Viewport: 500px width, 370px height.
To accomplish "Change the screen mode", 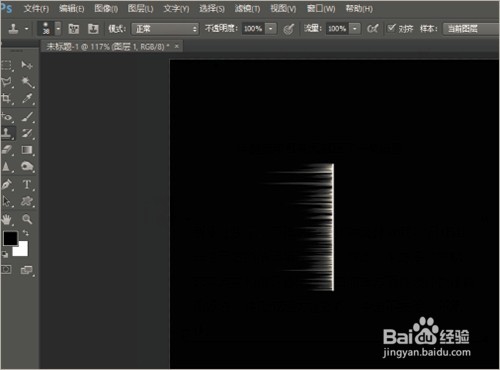I will 27,270.
